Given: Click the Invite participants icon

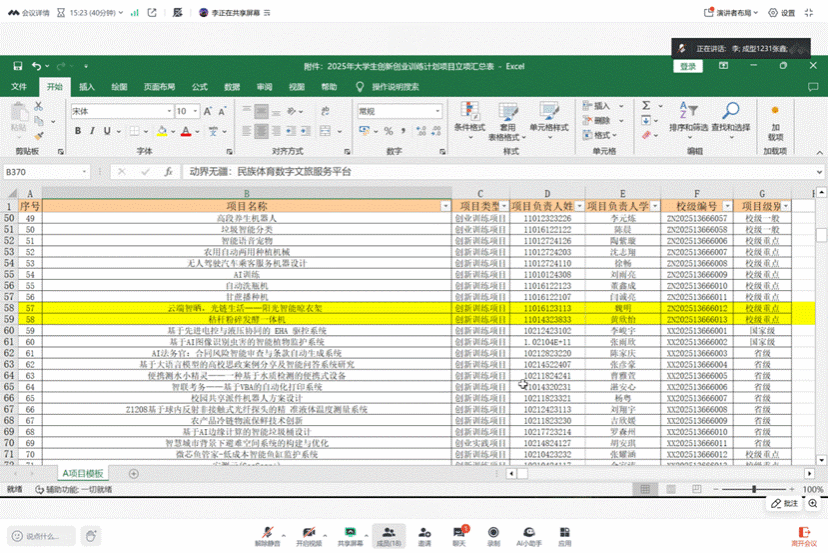Looking at the screenshot, I should point(425,533).
